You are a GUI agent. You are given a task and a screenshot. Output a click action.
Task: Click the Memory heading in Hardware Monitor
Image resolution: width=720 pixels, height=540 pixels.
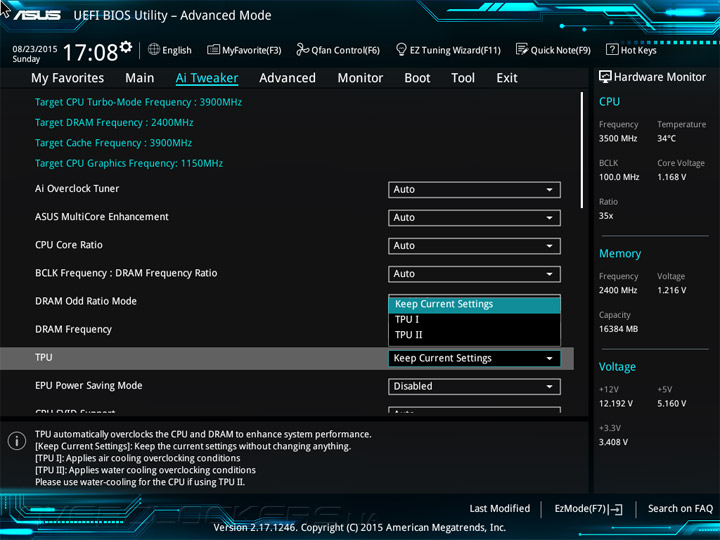point(620,254)
